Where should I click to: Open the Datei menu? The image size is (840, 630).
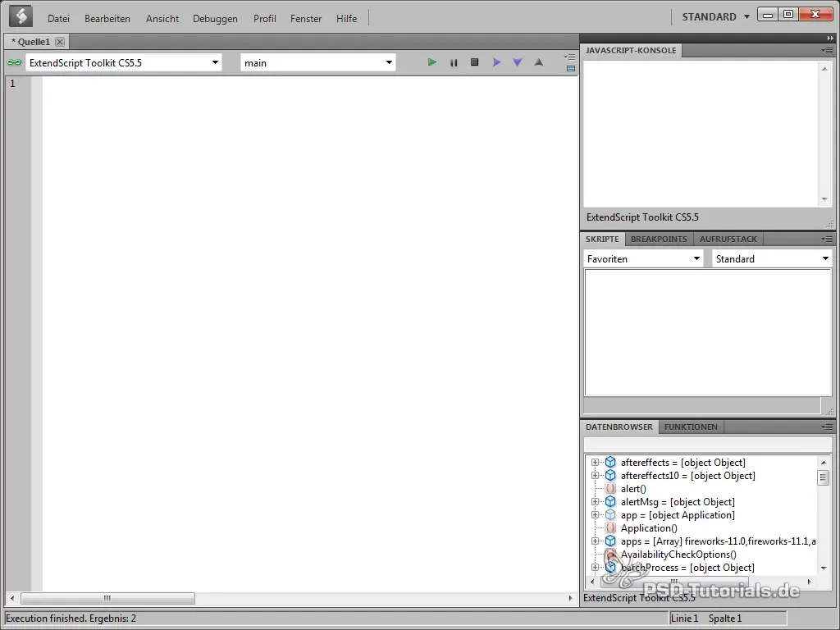[58, 19]
